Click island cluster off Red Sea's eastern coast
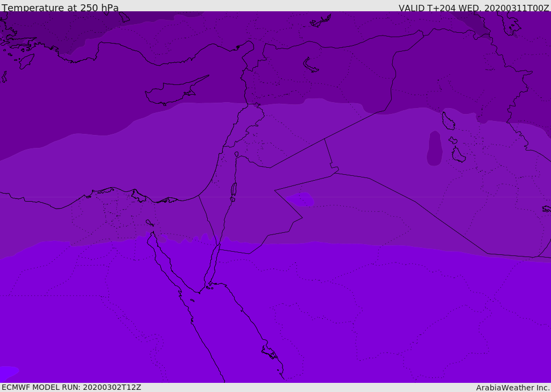 click(269, 352)
